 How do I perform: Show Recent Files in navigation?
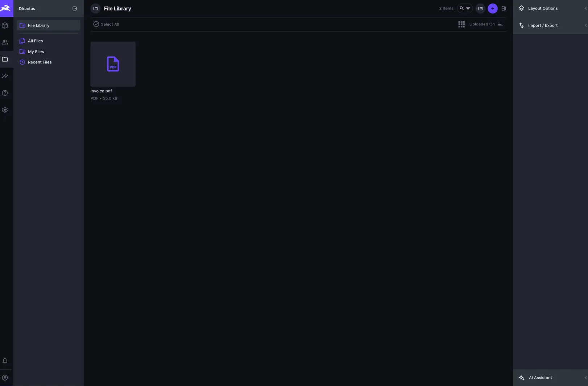[49, 62]
